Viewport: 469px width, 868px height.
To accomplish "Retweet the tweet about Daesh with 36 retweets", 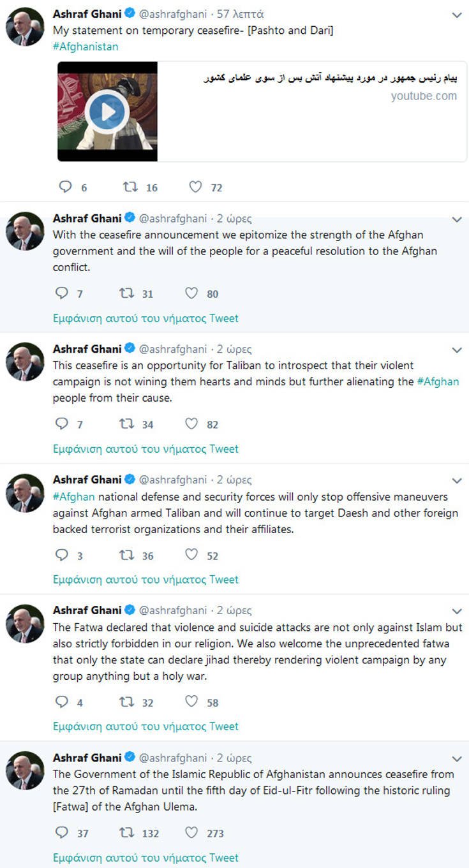I will pos(126,555).
